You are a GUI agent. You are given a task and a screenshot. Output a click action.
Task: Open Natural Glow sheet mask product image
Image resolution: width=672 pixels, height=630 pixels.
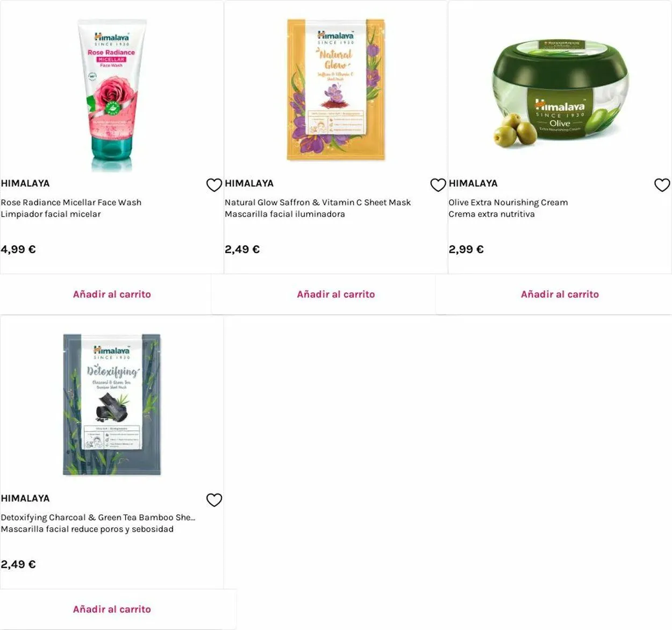[336, 90]
